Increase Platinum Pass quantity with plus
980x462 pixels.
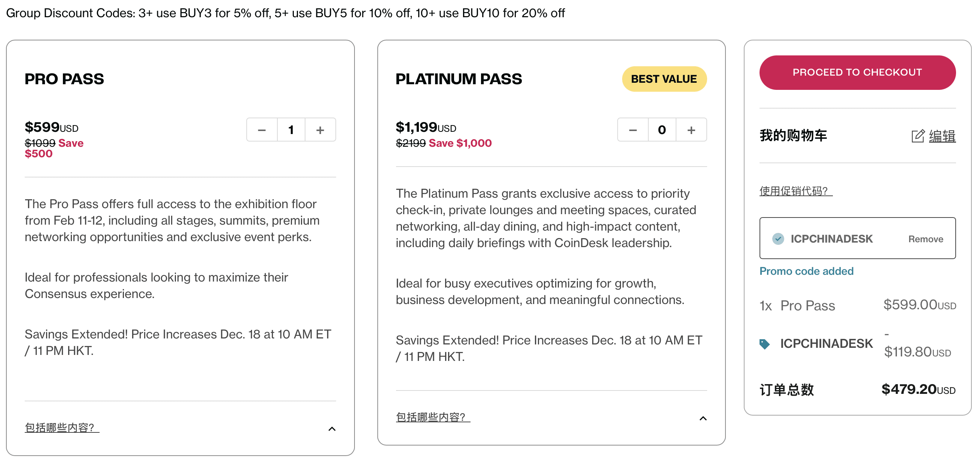coord(691,130)
